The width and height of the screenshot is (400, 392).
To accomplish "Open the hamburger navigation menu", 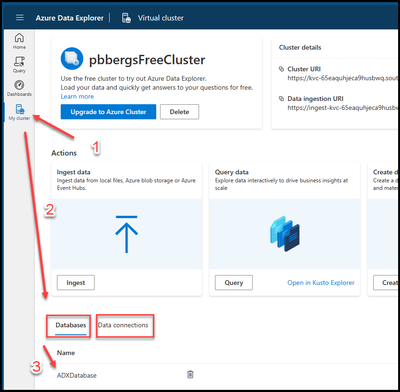I will pos(20,17).
